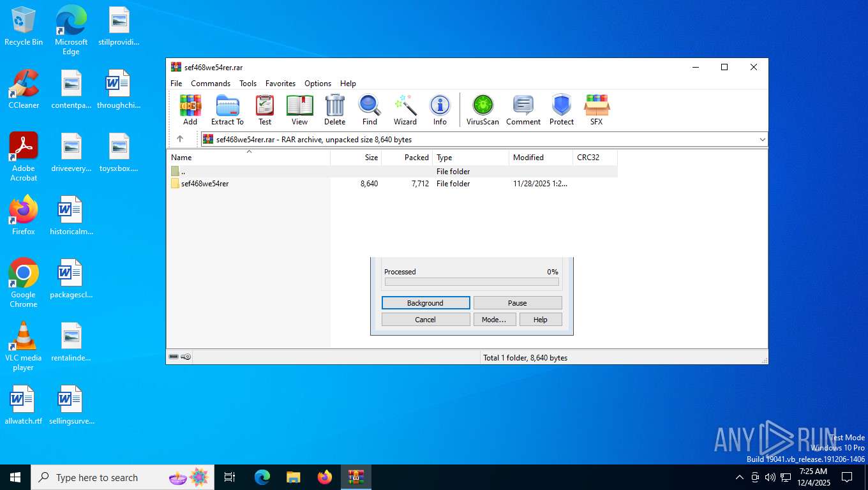Go up one folder level arrow
This screenshot has width=868, height=490.
[180, 139]
